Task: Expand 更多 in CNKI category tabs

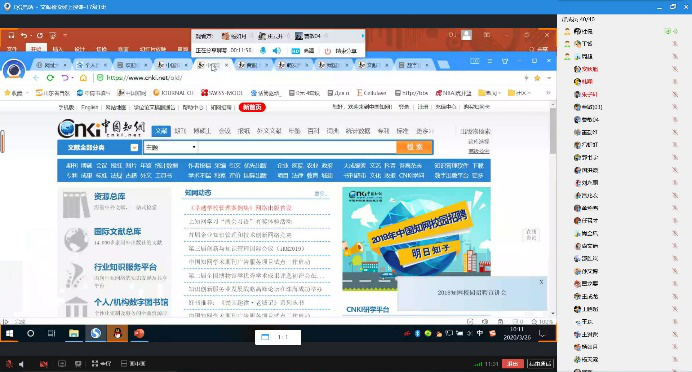Action: click(425, 131)
